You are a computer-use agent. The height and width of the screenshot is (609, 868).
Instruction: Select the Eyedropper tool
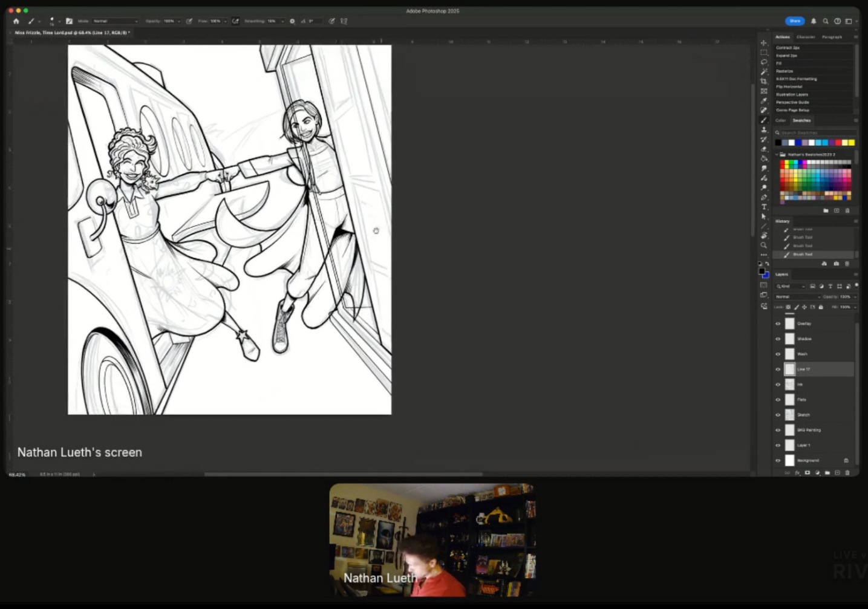click(x=764, y=101)
